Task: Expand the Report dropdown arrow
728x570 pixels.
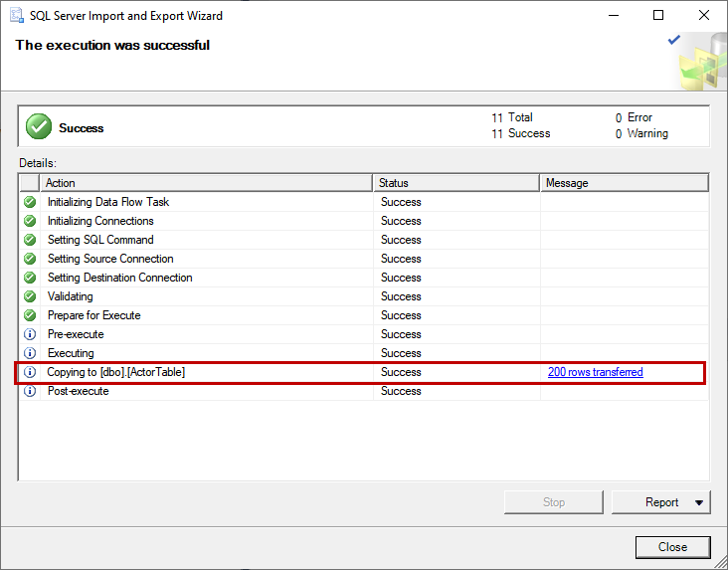Action: tap(699, 502)
